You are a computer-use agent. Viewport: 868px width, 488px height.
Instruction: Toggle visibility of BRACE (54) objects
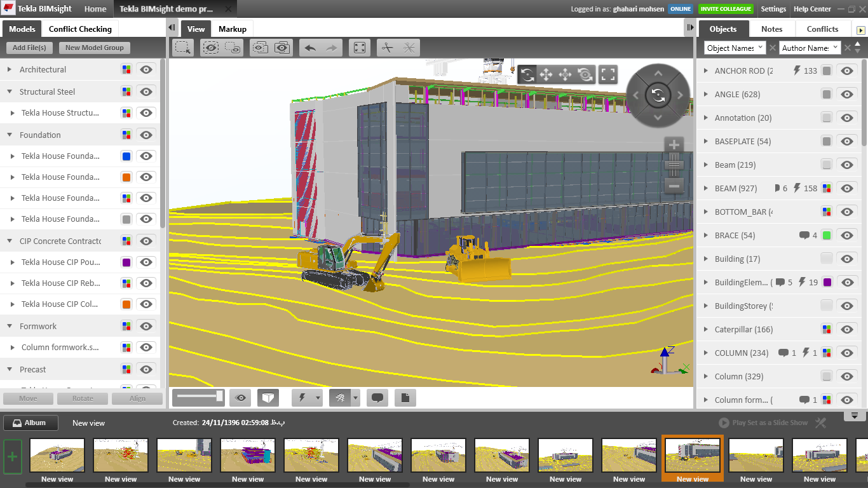(847, 235)
